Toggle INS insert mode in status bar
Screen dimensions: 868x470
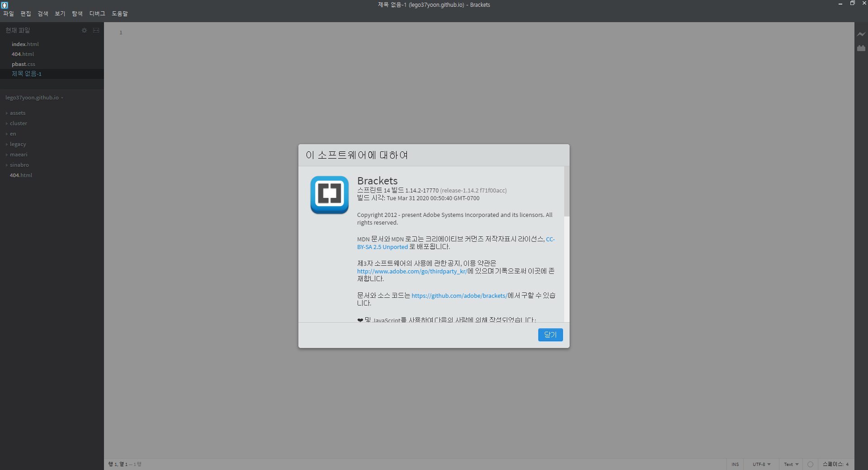coord(735,464)
